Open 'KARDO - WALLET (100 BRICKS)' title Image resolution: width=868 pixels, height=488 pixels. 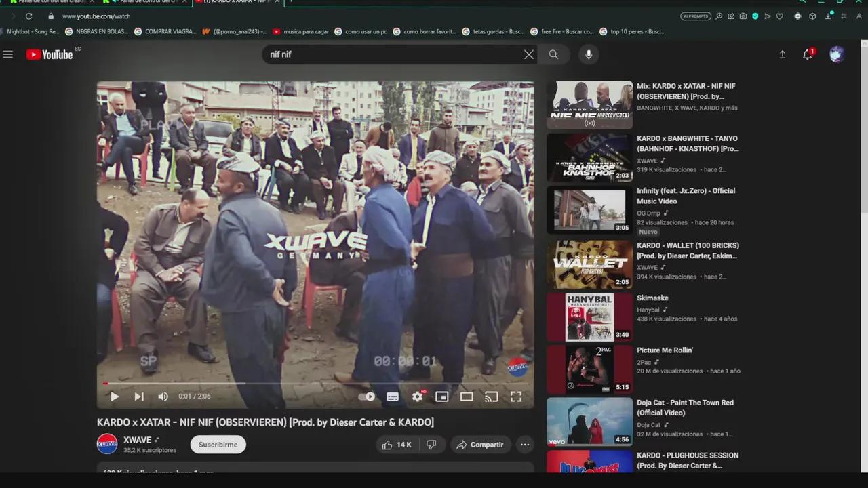[688, 251]
